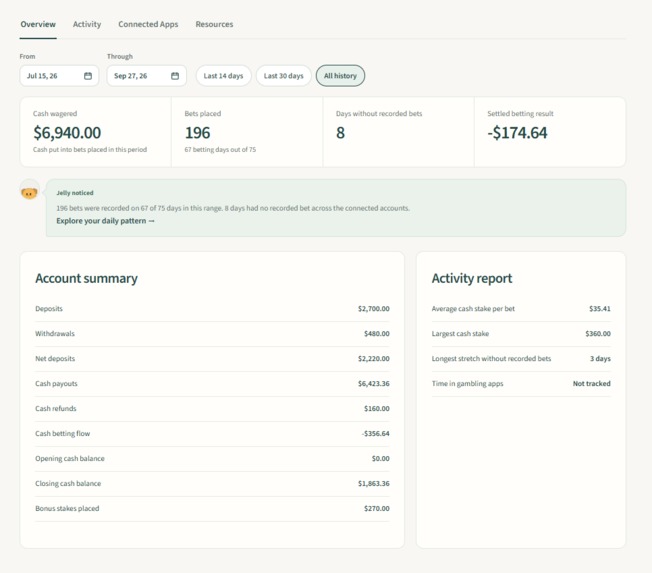
Task: Click the $270.00 bonus stakes amount
Action: pos(377,508)
